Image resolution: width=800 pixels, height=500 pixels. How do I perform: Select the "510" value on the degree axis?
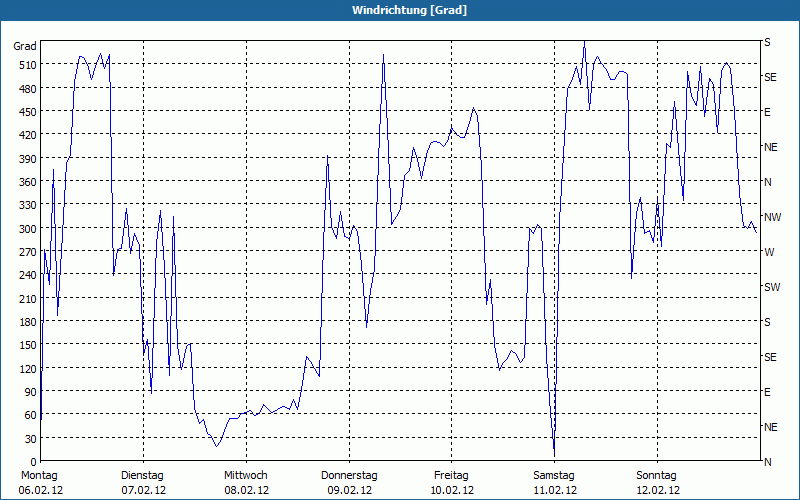pos(28,65)
